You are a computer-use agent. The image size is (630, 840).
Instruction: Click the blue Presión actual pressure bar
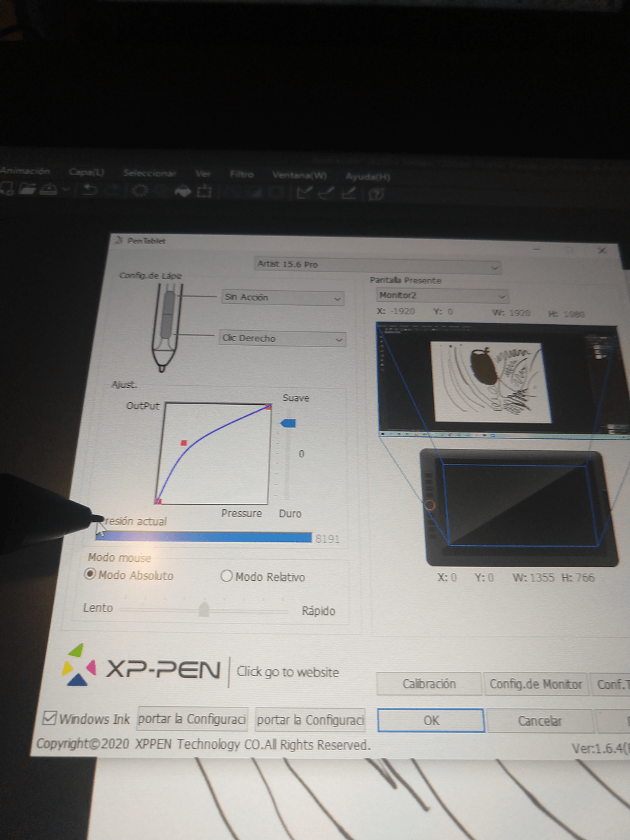203,537
